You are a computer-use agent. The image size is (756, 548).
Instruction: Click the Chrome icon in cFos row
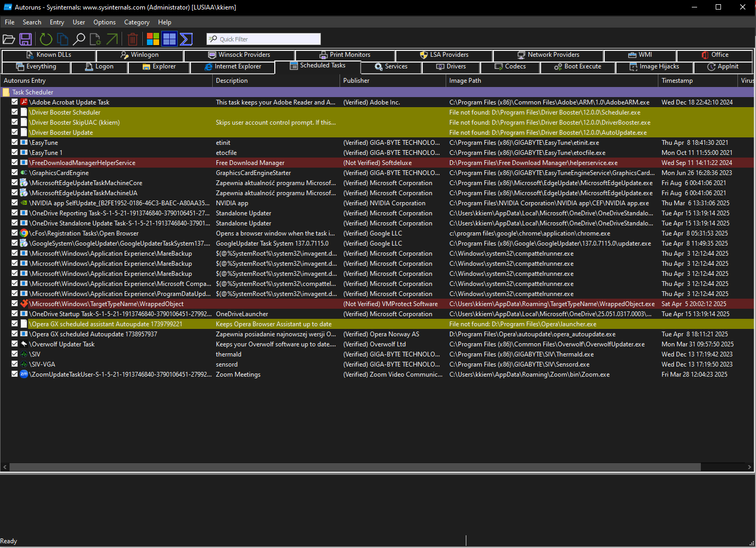24,233
